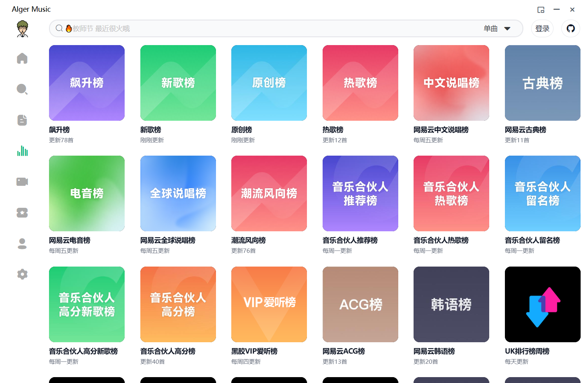Open the VIP爱听榜 cover thumbnail
The width and height of the screenshot is (588, 383).
(x=269, y=304)
